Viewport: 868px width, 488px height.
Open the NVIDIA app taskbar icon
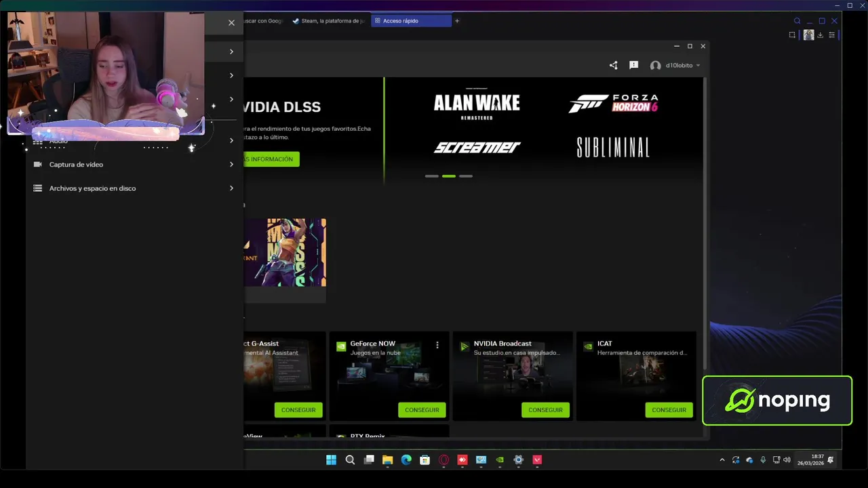click(x=500, y=460)
